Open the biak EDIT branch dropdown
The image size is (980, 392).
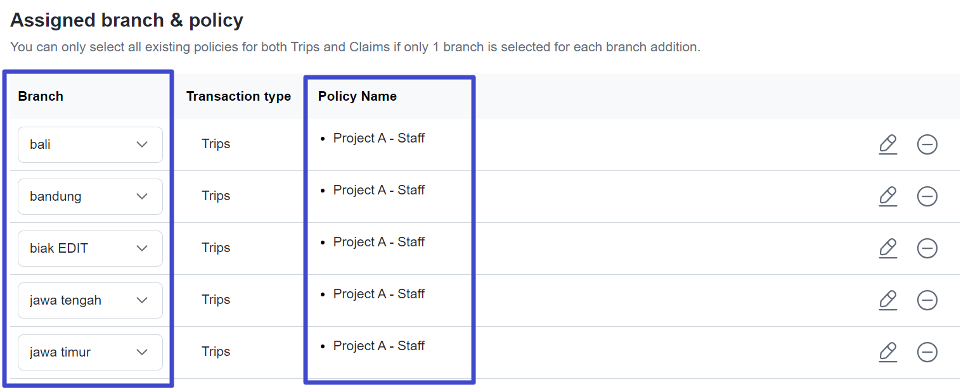pyautogui.click(x=90, y=248)
